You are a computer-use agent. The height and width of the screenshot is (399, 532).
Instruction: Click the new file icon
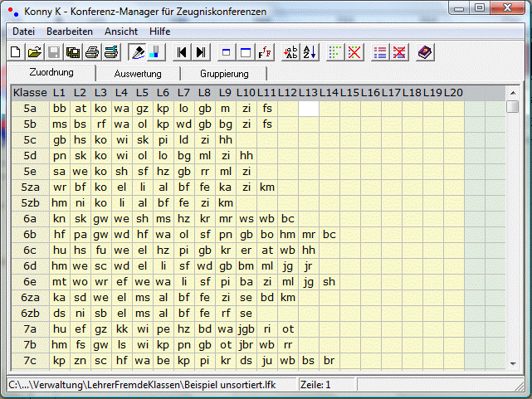16,52
